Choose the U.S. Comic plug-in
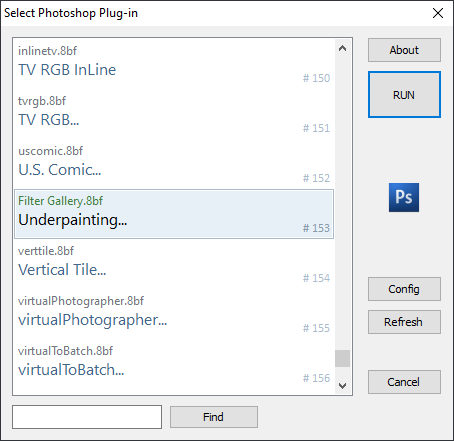Screen dimensions: 454x441 click(174, 164)
